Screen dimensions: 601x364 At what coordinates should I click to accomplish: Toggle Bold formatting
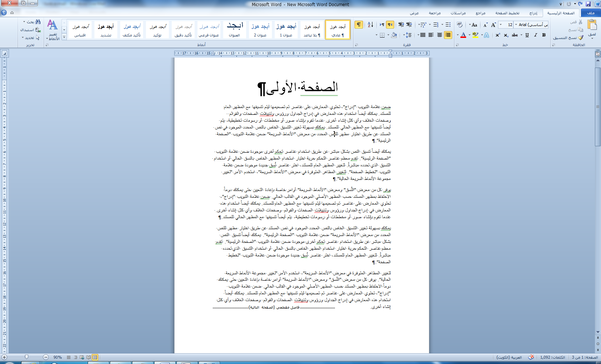click(544, 35)
